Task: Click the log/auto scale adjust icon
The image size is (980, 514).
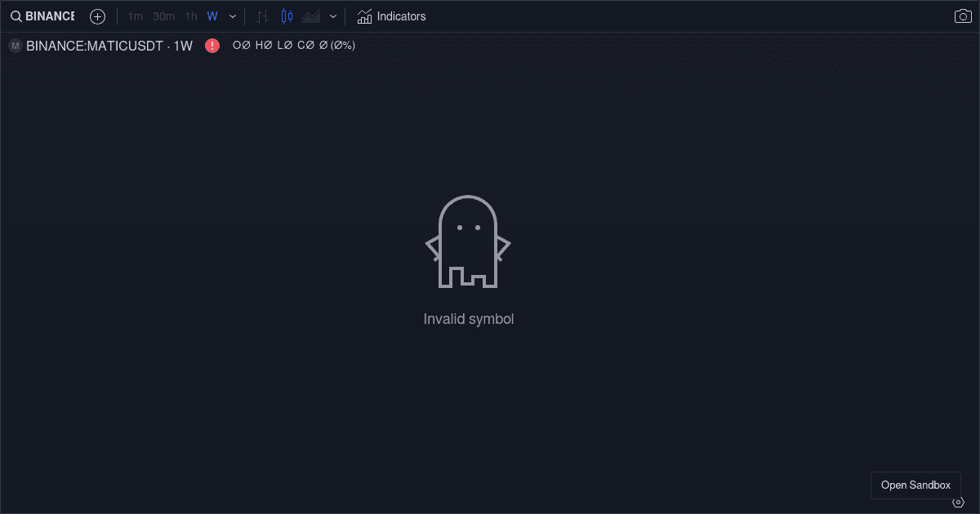Action: coord(262,16)
